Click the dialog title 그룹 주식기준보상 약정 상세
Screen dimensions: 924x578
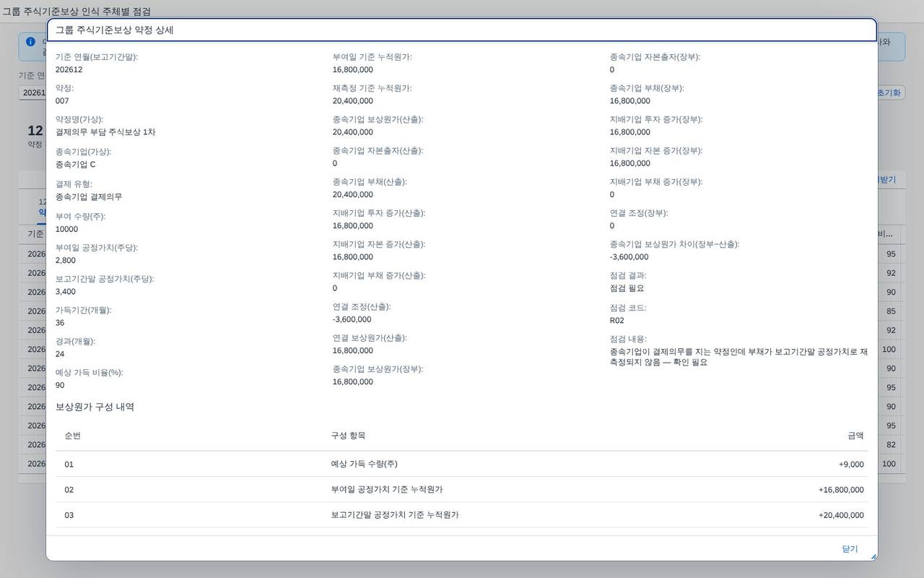click(115, 30)
